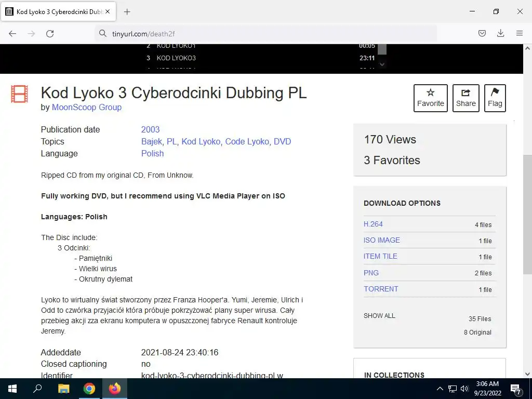Screen dimensions: 532x399
Task: Click the 8 Original files link
Action: (477, 332)
